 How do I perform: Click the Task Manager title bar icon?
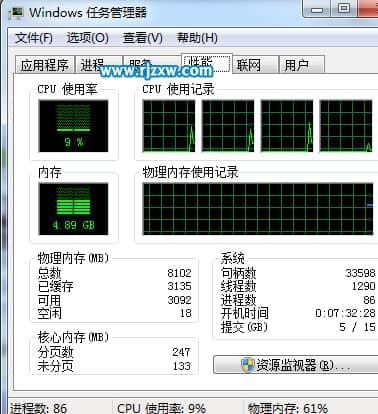coord(16,13)
